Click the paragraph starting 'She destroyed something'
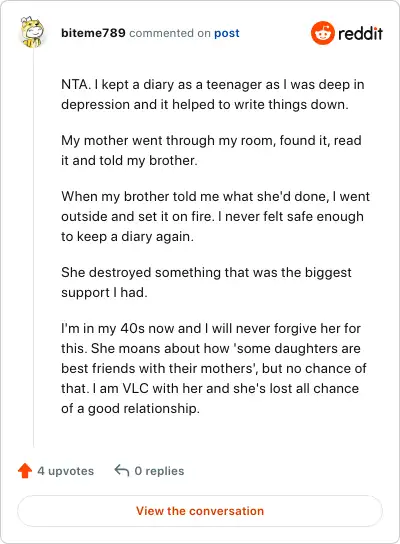 coord(206,282)
